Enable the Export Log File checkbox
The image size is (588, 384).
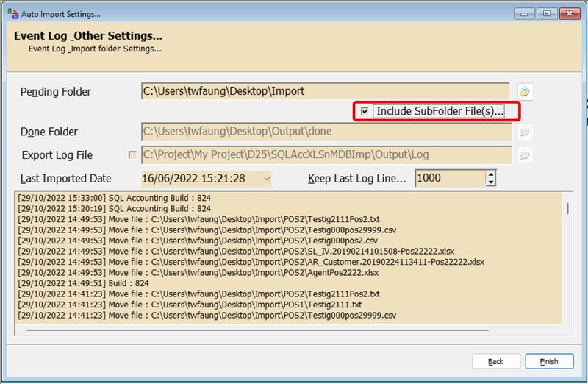click(132, 155)
